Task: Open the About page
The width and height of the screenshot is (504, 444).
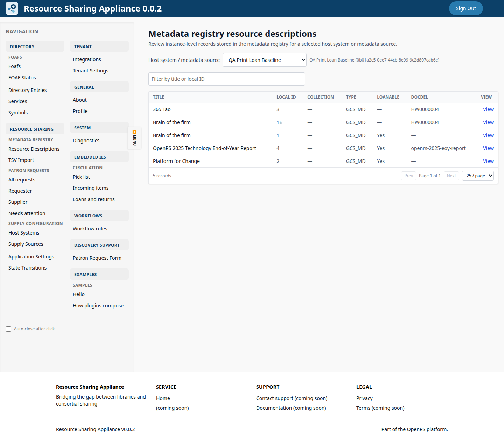Action: click(80, 100)
